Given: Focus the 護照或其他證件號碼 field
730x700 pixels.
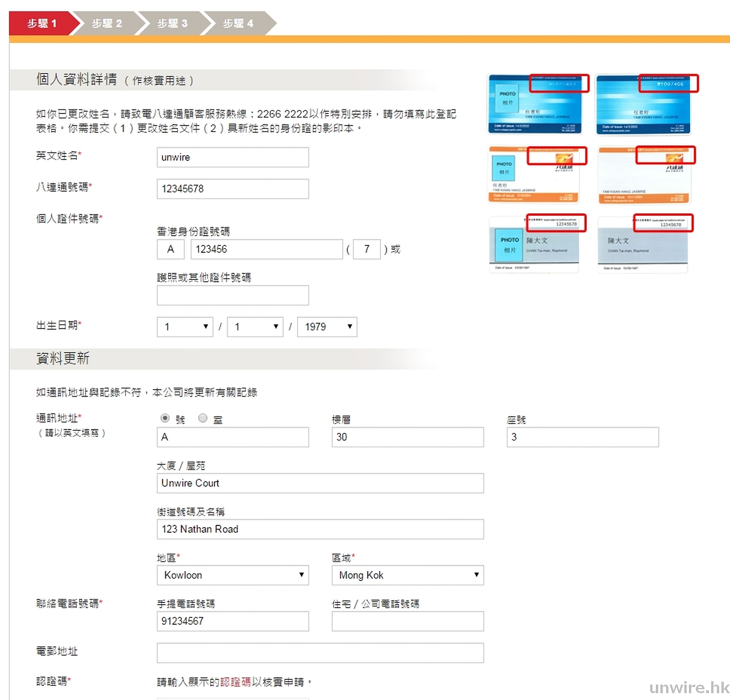Looking at the screenshot, I should click(233, 296).
